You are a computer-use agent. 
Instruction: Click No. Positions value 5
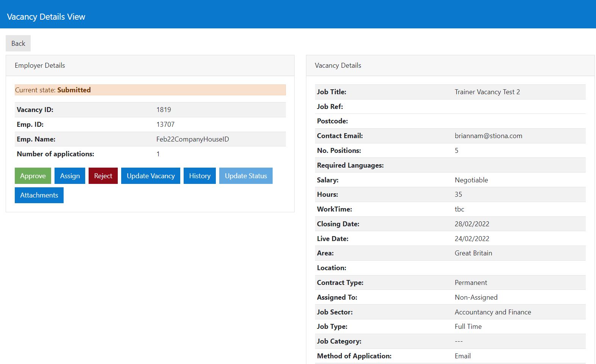[x=457, y=151]
